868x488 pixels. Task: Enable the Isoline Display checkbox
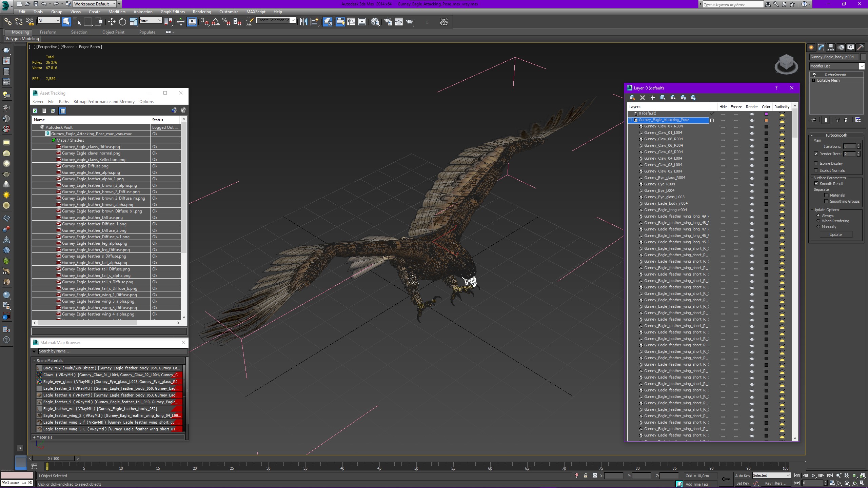816,163
